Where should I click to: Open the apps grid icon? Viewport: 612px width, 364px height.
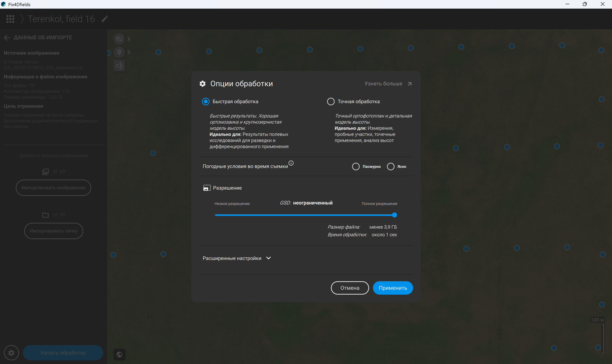(x=10, y=19)
